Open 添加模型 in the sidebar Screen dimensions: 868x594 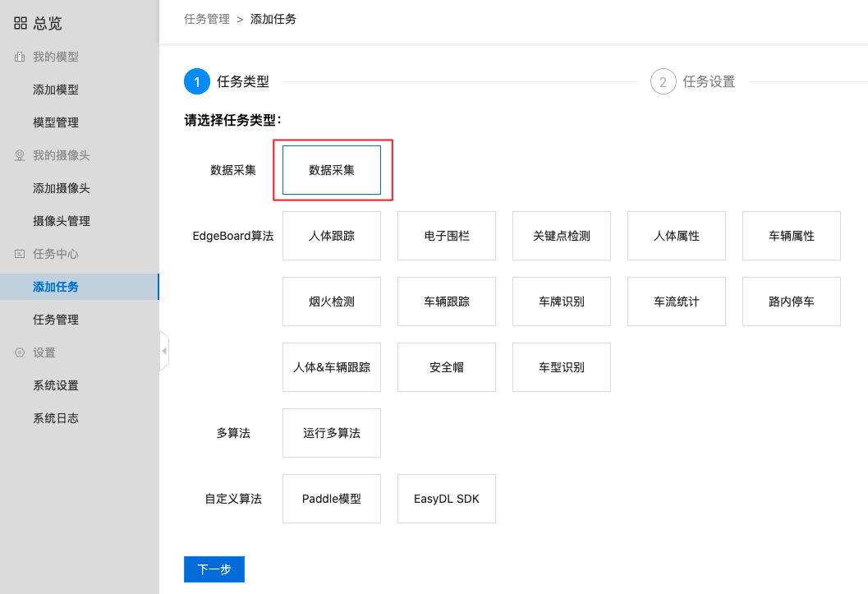point(55,90)
